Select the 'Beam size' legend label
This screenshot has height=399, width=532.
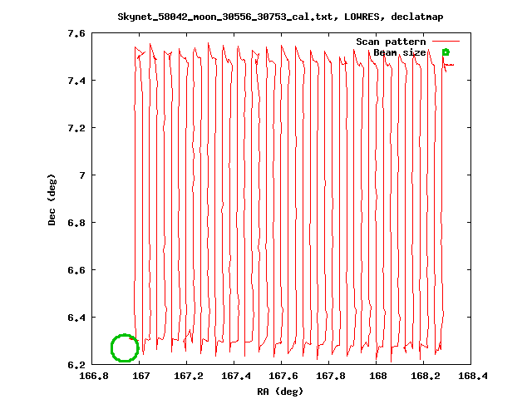click(399, 52)
